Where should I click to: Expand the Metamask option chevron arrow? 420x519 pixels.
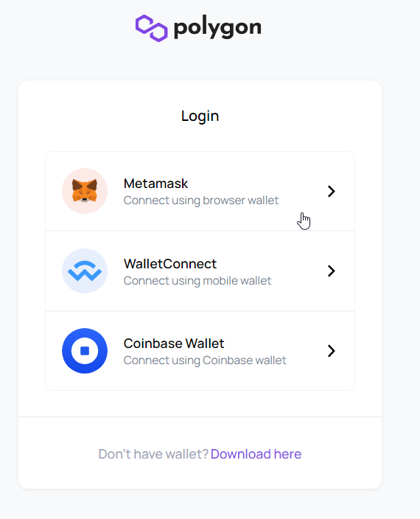point(332,191)
